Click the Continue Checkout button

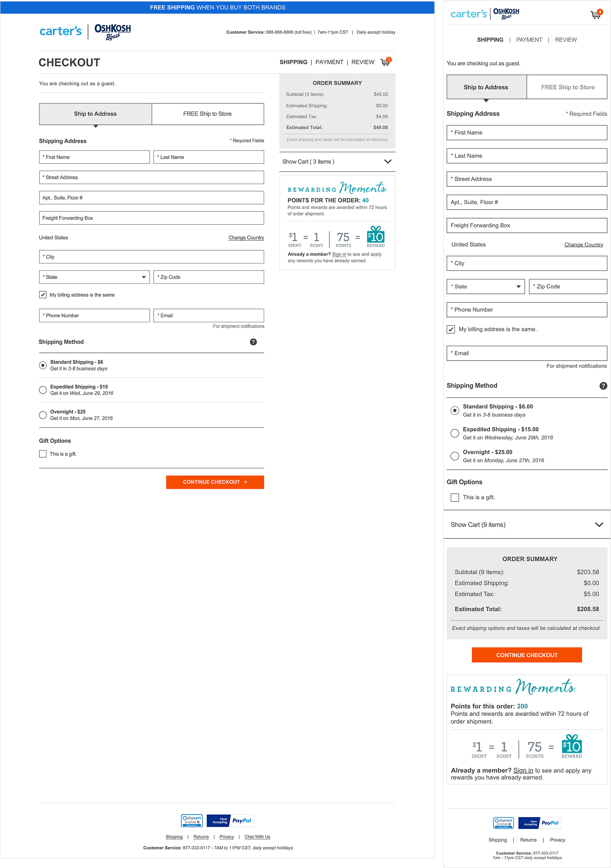pyautogui.click(x=215, y=482)
